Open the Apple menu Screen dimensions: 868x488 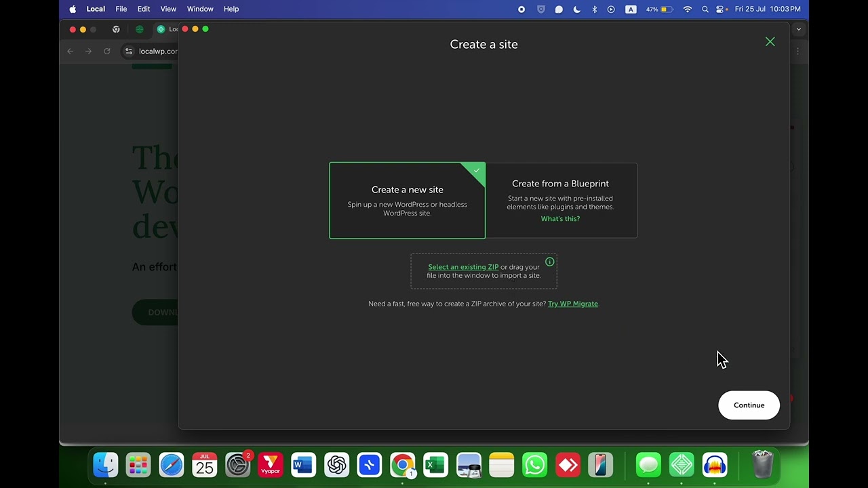[73, 9]
